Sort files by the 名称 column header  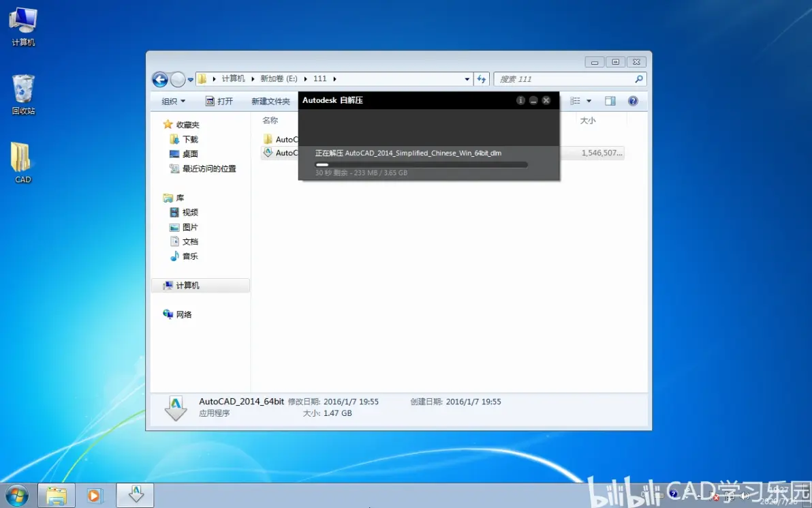[270, 120]
